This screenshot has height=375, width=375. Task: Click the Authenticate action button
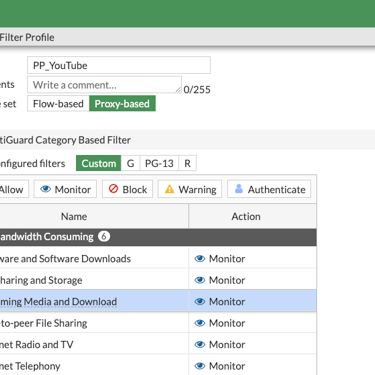269,189
